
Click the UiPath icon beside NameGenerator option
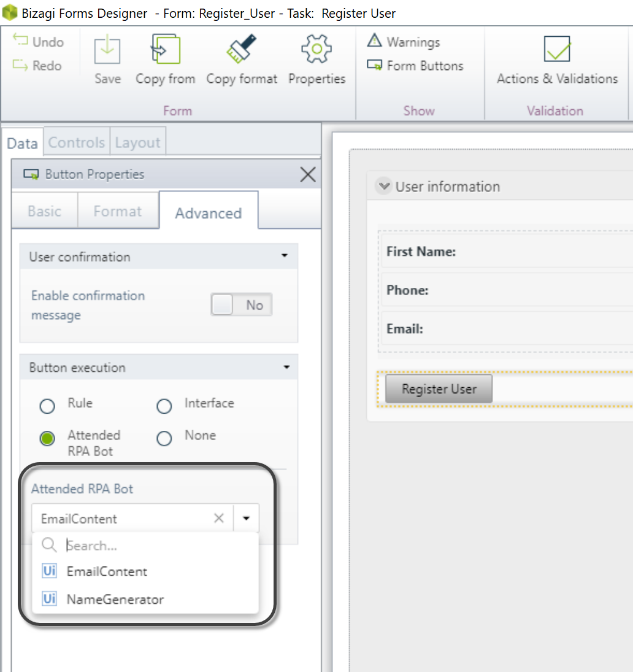(x=49, y=598)
